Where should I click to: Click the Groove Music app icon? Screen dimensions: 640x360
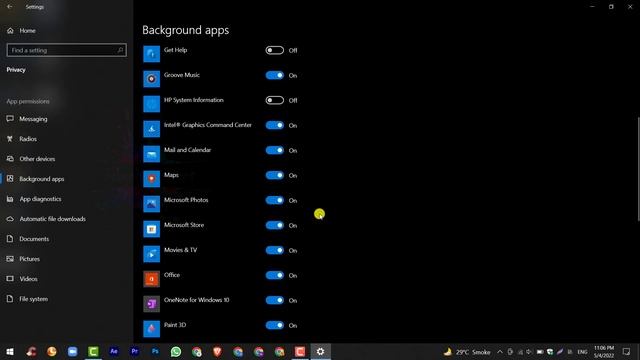(151, 79)
